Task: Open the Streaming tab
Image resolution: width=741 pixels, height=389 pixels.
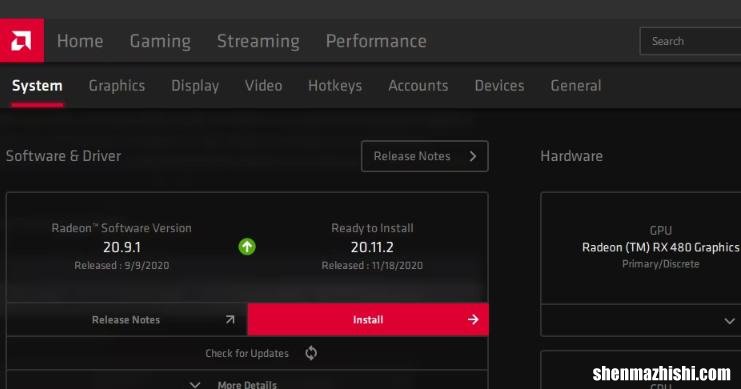Action: (258, 41)
